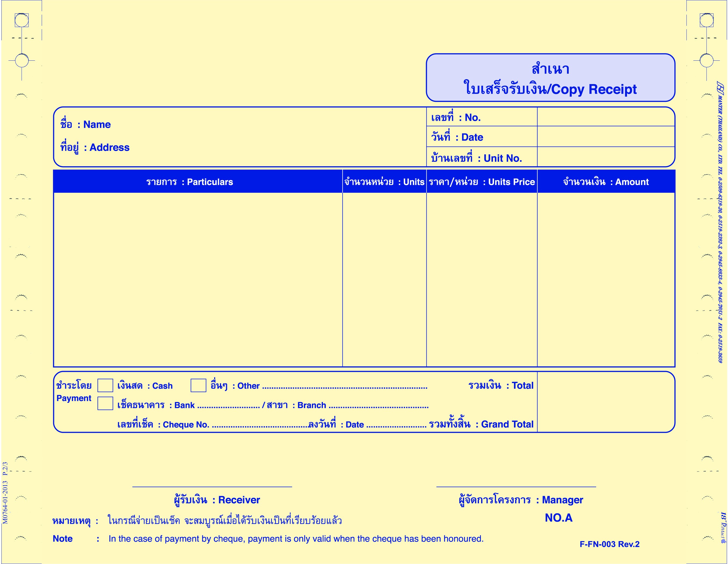Click the Cheque No. dotted line
This screenshot has height=564, width=728.
coord(260,426)
